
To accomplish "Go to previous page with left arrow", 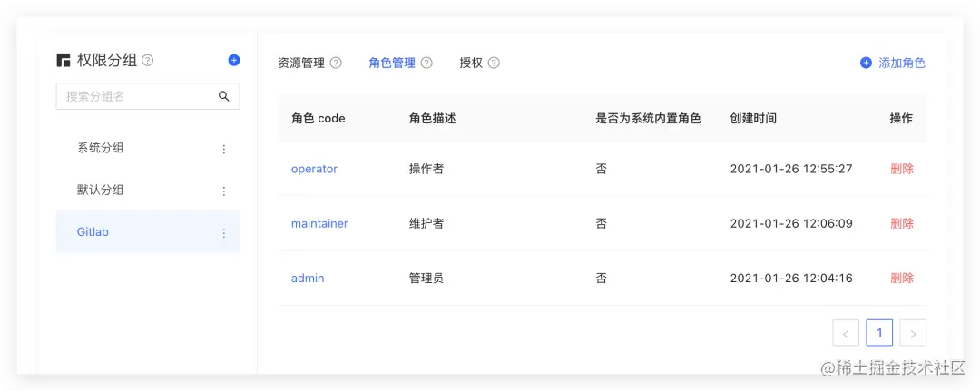I will (x=846, y=333).
